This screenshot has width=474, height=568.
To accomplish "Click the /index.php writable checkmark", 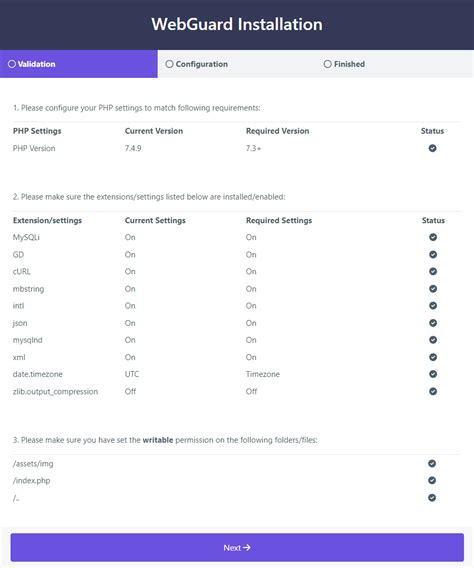I will click(x=432, y=480).
